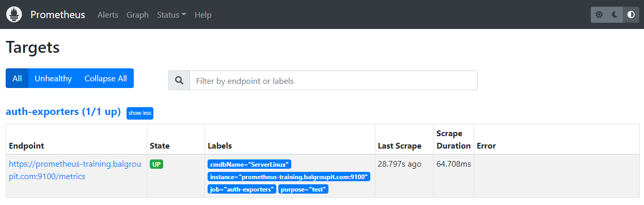The height and width of the screenshot is (205, 644).
Task: Click show less button for auth-exporters
Action: click(x=140, y=113)
